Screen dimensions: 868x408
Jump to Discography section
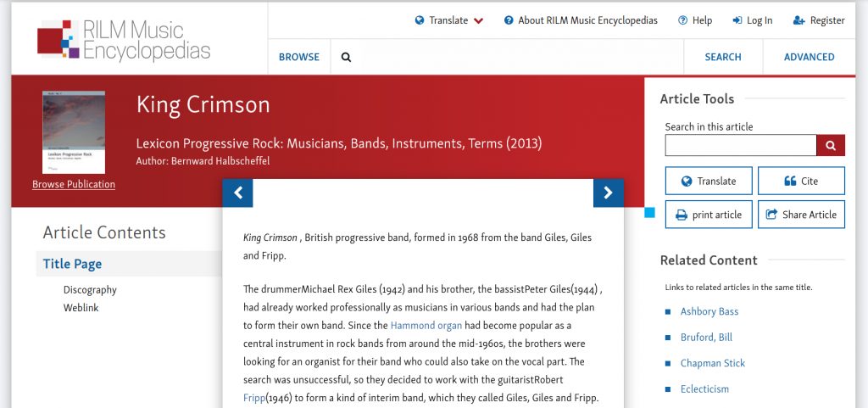pyautogui.click(x=90, y=289)
